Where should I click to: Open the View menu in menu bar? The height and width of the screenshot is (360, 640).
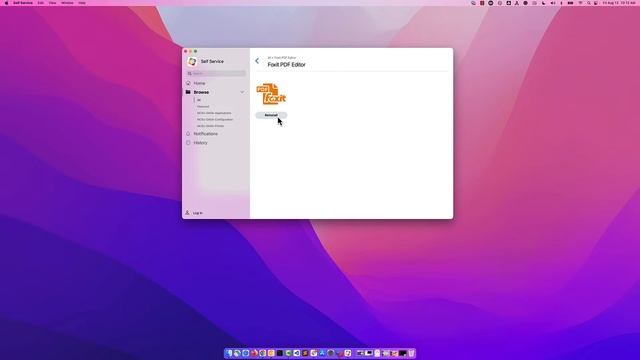click(x=52, y=3)
